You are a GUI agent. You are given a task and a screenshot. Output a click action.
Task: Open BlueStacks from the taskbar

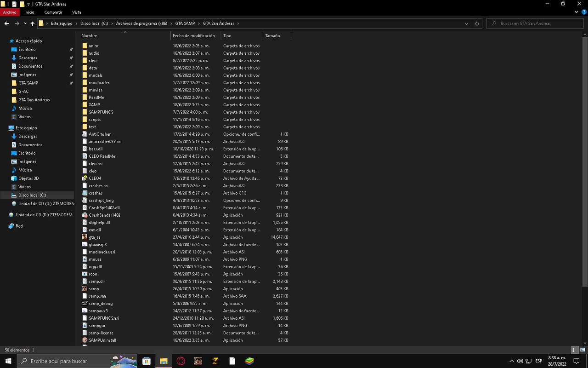tap(249, 361)
